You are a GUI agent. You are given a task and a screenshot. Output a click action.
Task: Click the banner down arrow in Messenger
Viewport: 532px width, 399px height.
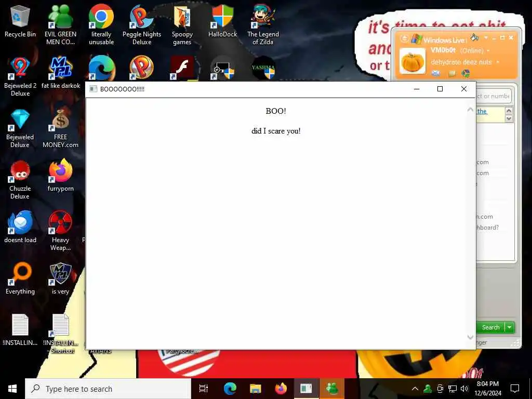pyautogui.click(x=509, y=118)
